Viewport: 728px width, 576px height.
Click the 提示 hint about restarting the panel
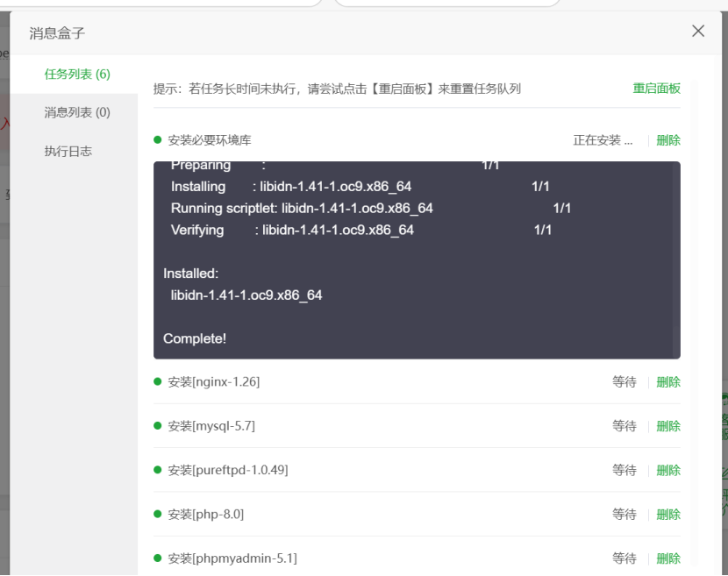337,89
